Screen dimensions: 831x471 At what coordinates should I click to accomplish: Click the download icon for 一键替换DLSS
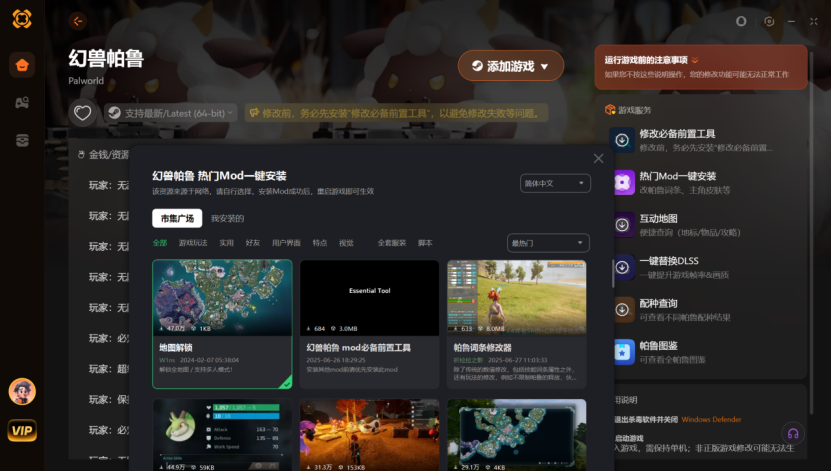tap(622, 267)
